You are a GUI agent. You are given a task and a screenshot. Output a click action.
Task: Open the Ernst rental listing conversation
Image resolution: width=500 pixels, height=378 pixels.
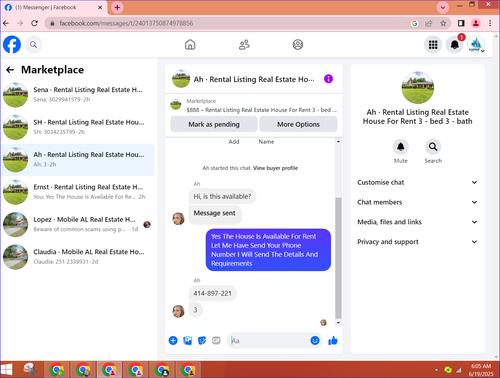pyautogui.click(x=78, y=192)
